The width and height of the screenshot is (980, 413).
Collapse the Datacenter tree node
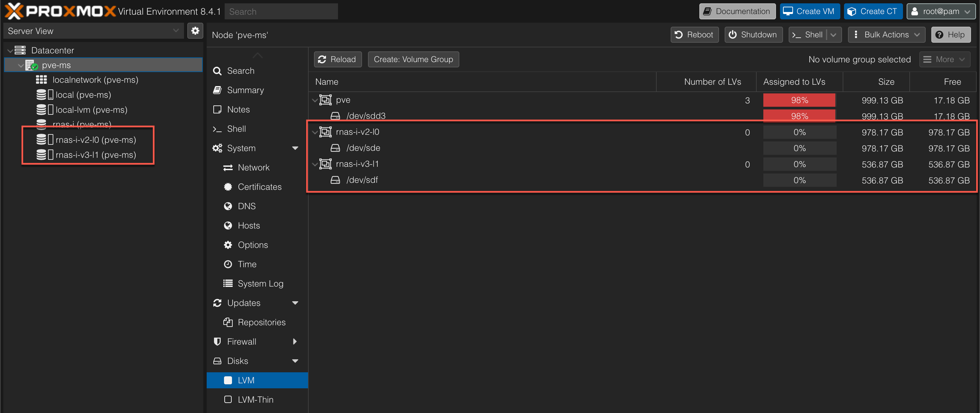[x=10, y=51]
